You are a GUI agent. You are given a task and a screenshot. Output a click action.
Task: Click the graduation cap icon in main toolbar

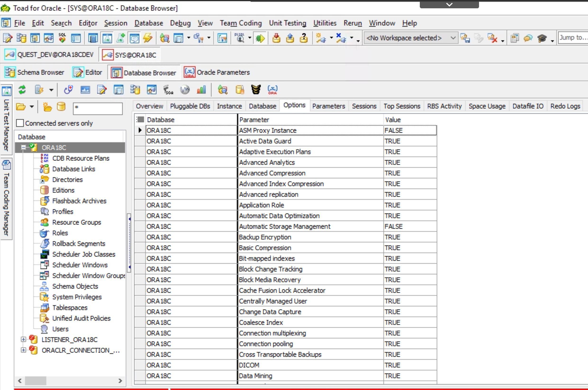[542, 38]
